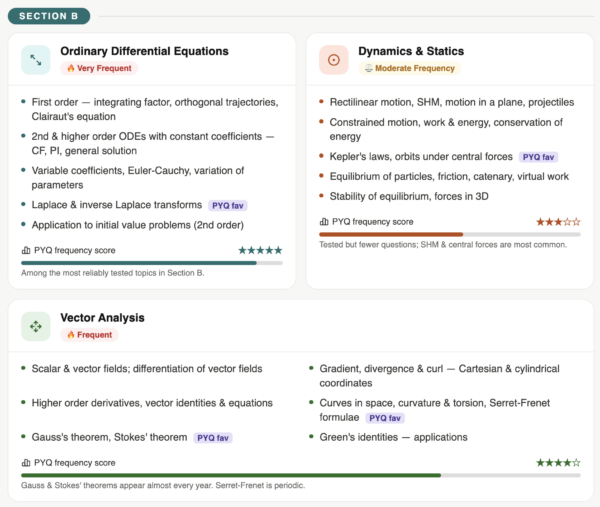Image resolution: width=600 pixels, height=507 pixels.
Task: Click the Ordinary Differential Equations arrows icon
Action: pyautogui.click(x=36, y=60)
